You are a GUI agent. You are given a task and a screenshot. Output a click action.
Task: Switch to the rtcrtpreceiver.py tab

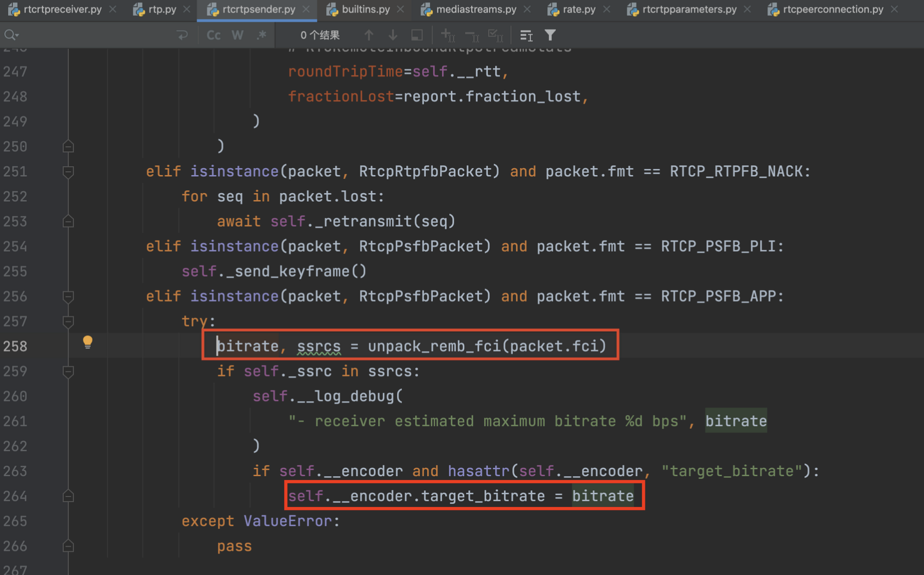click(63, 9)
